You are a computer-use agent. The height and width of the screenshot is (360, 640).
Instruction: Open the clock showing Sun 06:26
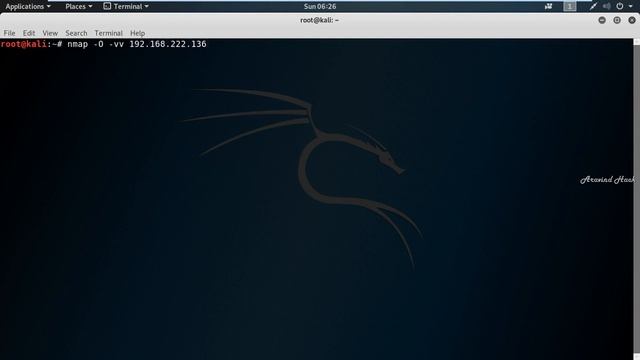click(x=320, y=7)
